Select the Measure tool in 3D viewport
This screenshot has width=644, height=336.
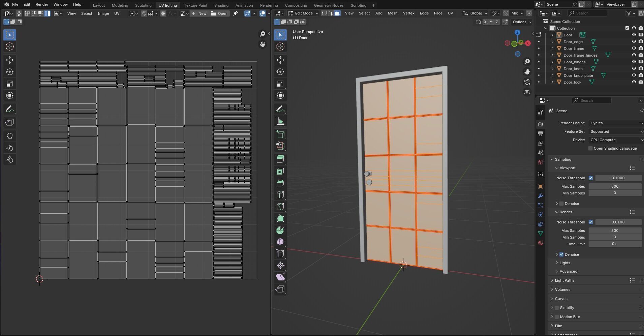(280, 121)
